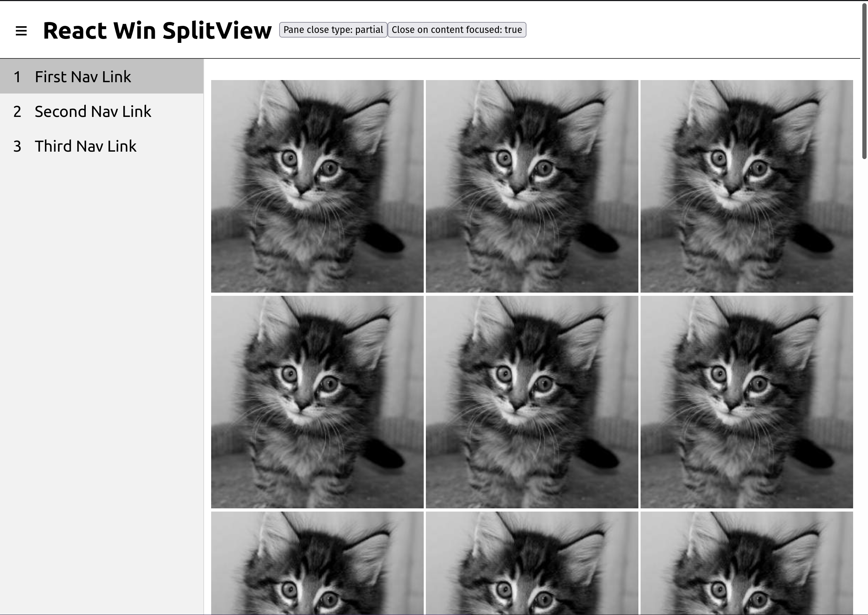This screenshot has width=868, height=615.
Task: Click the number 1 nav icon
Action: (17, 77)
